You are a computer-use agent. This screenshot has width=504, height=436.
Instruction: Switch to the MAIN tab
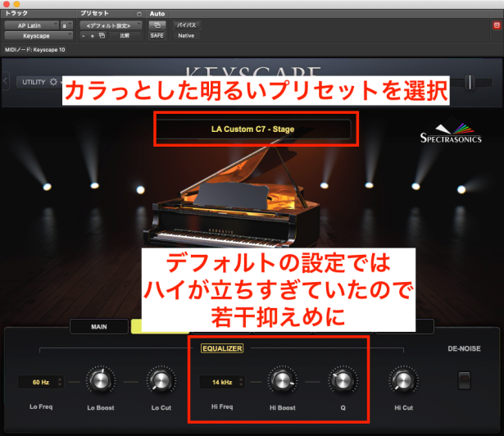[x=99, y=326]
